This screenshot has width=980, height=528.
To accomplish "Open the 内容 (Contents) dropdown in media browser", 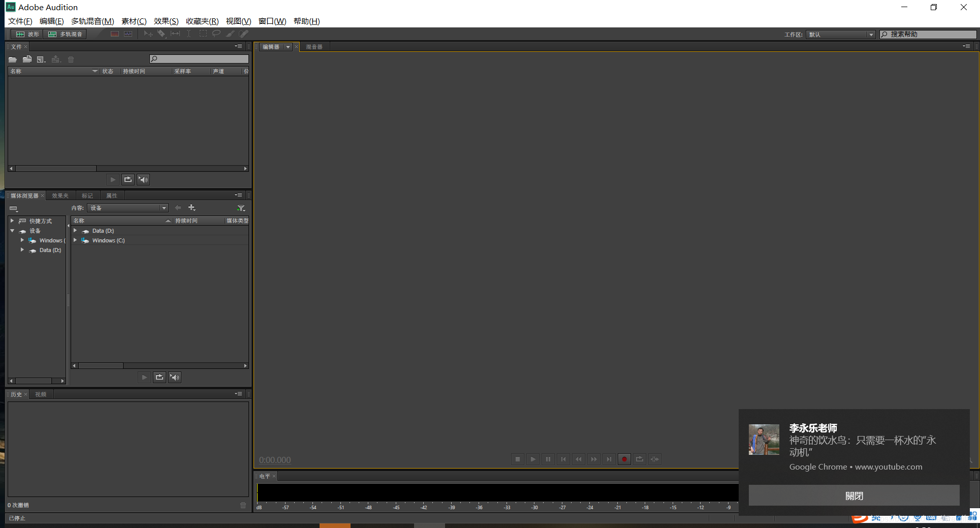I will 163,207.
